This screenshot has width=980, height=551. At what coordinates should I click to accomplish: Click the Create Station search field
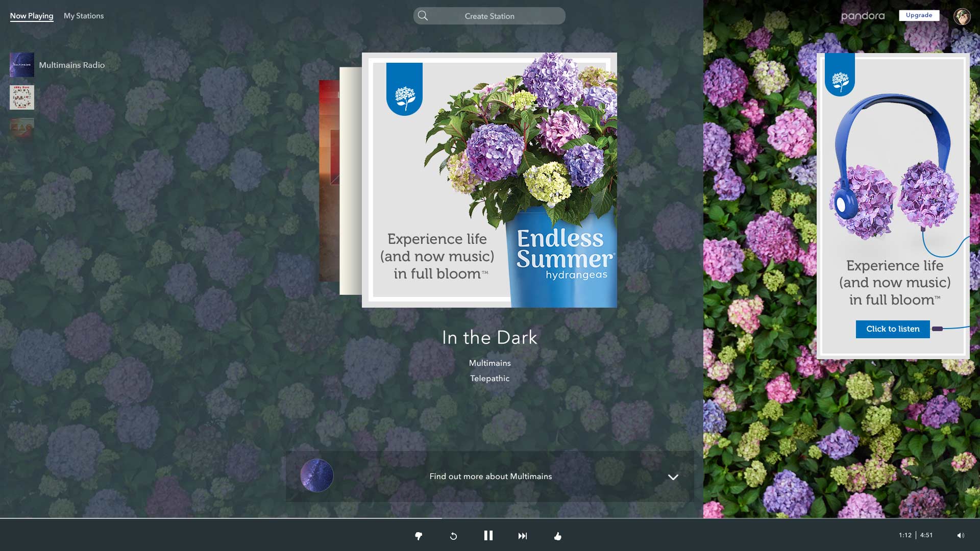click(489, 16)
